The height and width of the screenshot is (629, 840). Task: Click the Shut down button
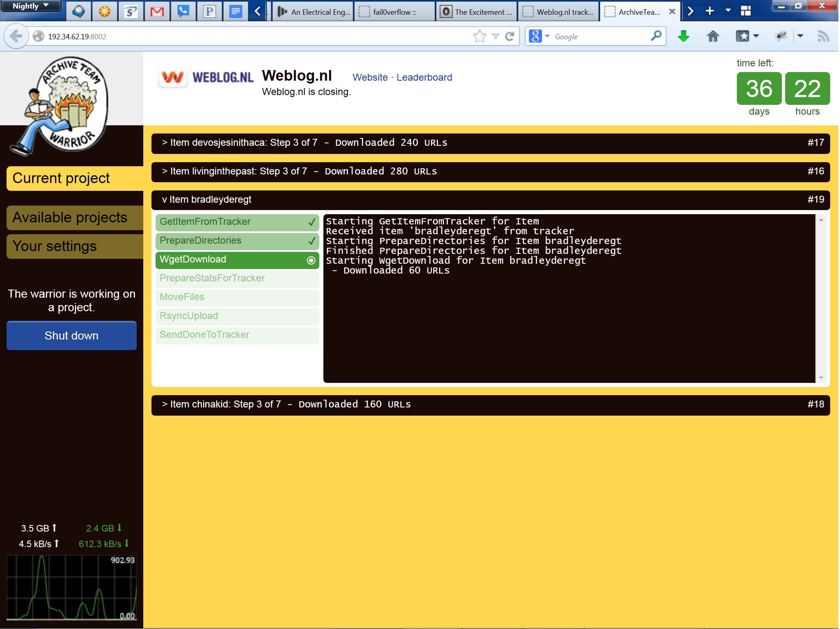(x=72, y=336)
